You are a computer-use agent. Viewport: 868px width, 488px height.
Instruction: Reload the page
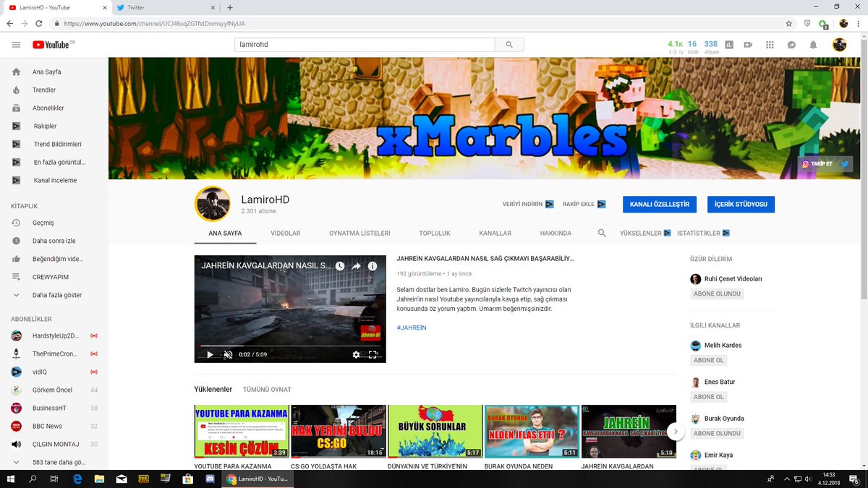pyautogui.click(x=40, y=23)
